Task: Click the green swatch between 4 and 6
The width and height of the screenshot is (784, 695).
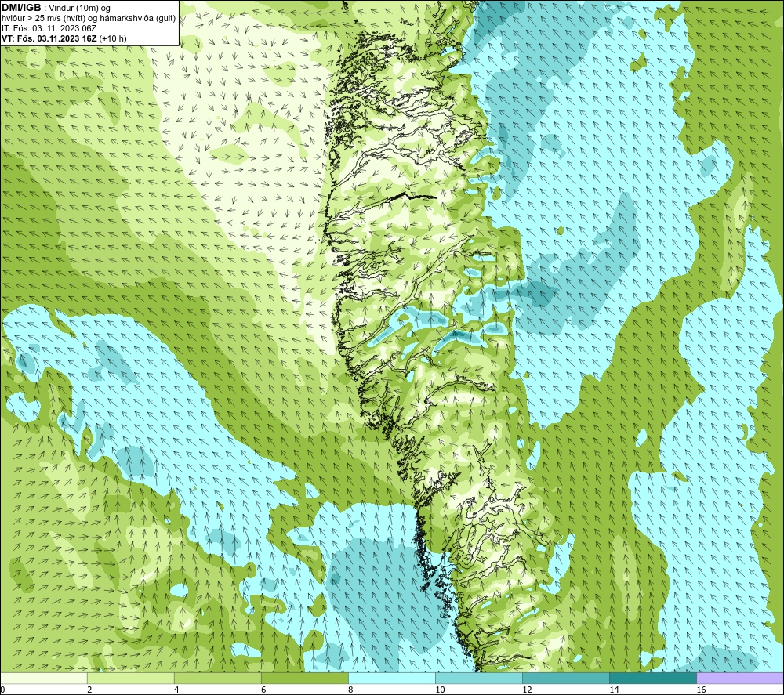Action: click(218, 678)
